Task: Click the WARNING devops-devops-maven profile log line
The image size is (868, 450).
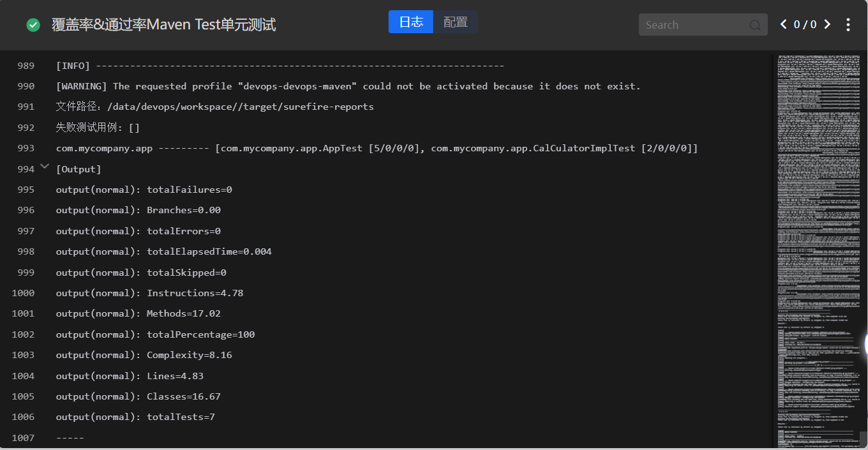Action: click(x=348, y=86)
